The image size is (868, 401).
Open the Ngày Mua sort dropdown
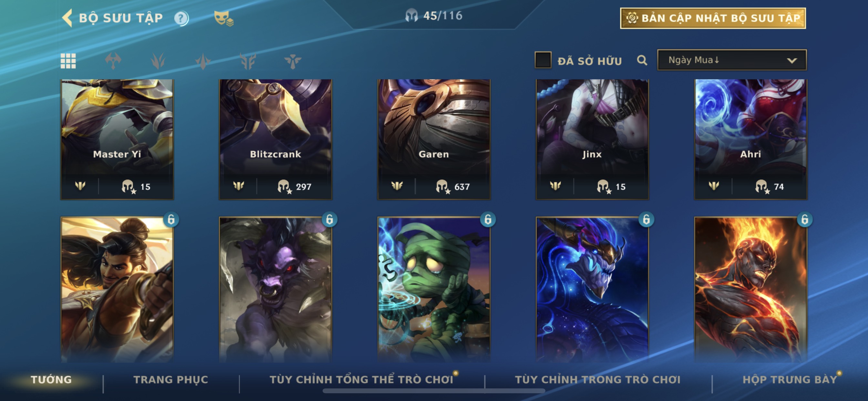pos(732,60)
